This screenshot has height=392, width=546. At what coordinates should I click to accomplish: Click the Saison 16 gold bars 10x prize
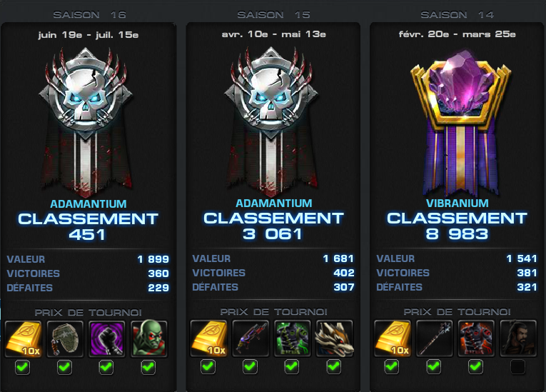[x=23, y=339]
